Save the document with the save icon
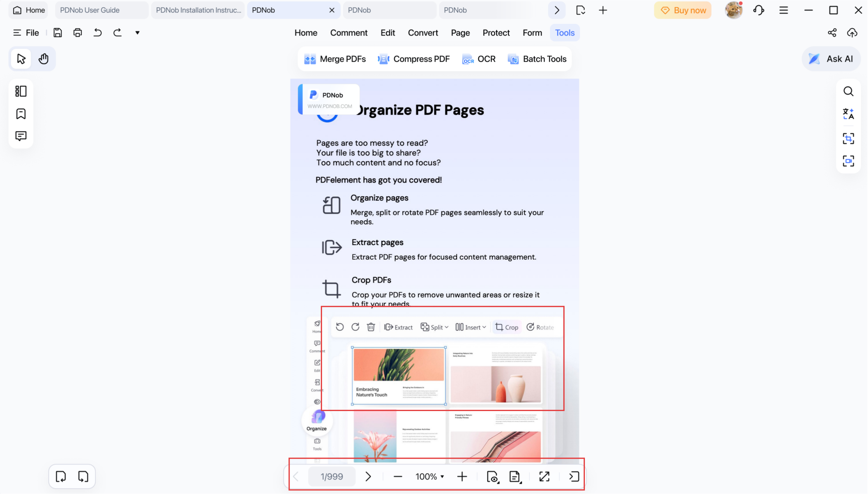This screenshot has width=868, height=494. click(57, 32)
